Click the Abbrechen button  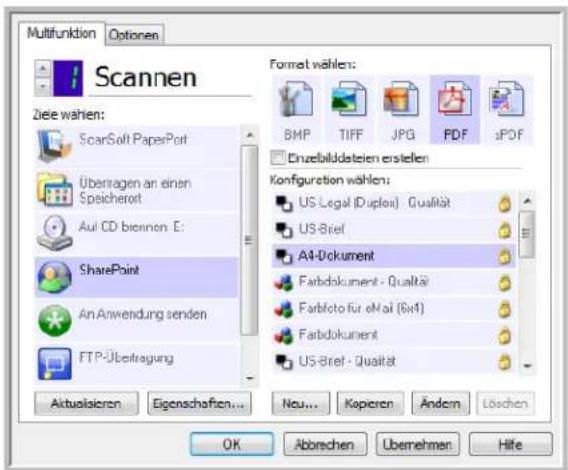tap(325, 444)
